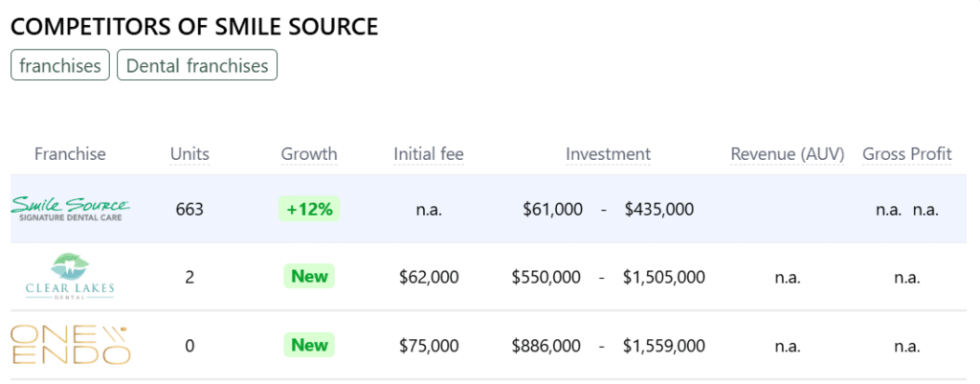The image size is (980, 384).
Task: Click the New badge in Clear Lakes row
Action: (309, 277)
